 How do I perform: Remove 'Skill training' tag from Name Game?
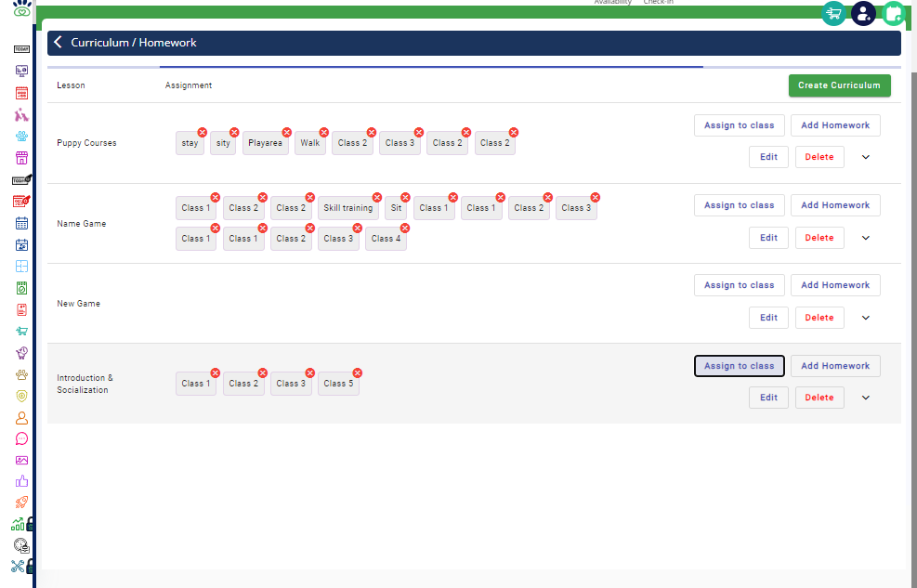point(377,198)
